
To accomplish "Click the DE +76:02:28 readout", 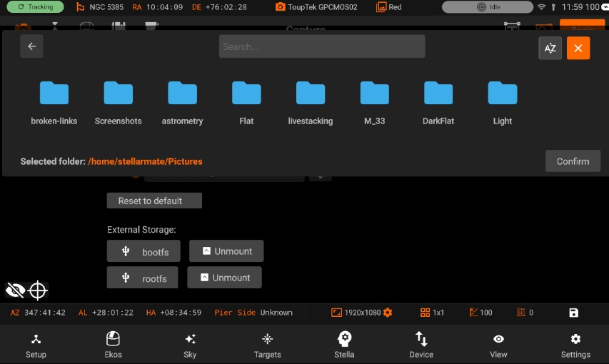I will [219, 7].
